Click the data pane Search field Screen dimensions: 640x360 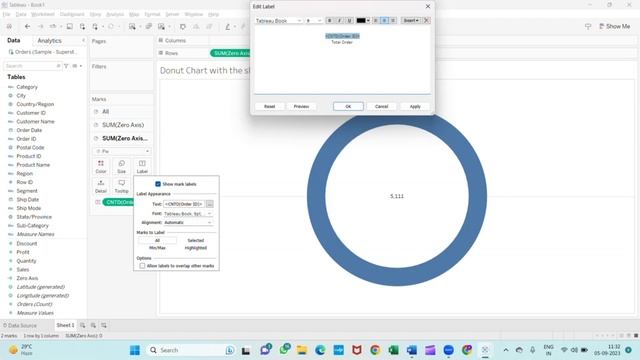point(32,66)
